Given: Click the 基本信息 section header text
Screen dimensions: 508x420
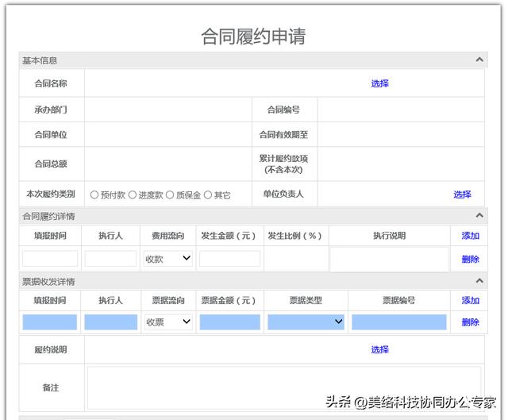Looking at the screenshot, I should coord(40,60).
